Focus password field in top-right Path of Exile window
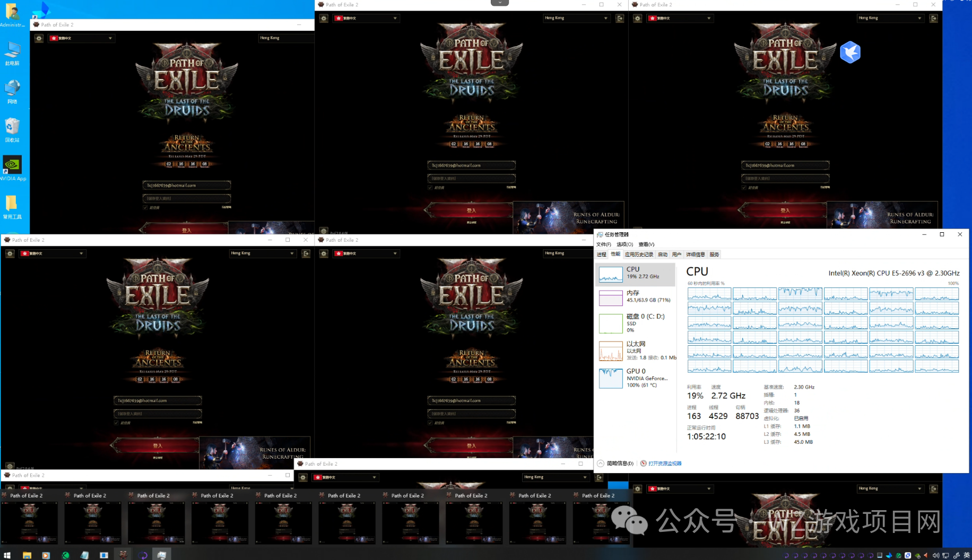 (x=785, y=179)
